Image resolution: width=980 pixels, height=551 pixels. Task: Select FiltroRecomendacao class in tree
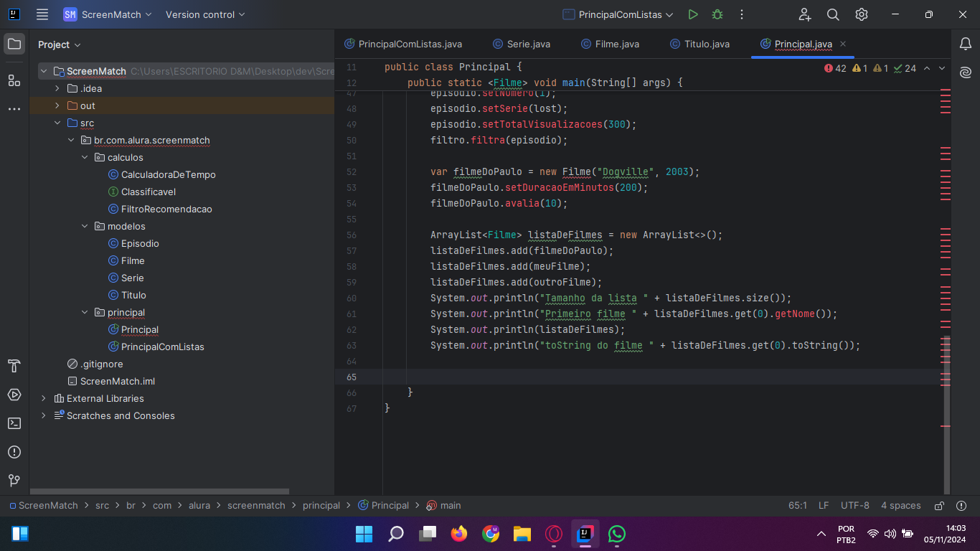159,209
